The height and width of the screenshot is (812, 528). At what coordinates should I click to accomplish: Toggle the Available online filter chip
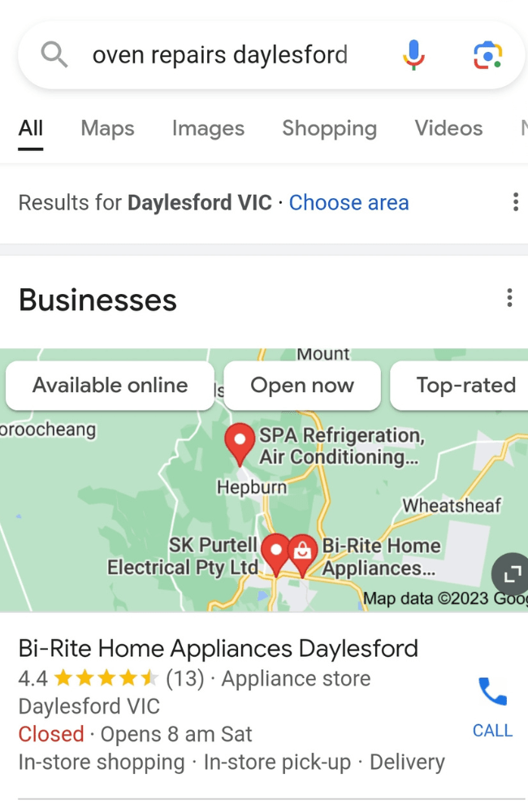point(110,386)
